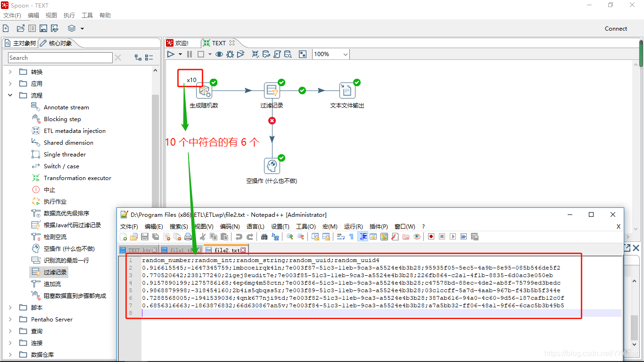Image resolution: width=644 pixels, height=362 pixels.
Task: Click the Spoon save icon
Action: tap(43, 28)
